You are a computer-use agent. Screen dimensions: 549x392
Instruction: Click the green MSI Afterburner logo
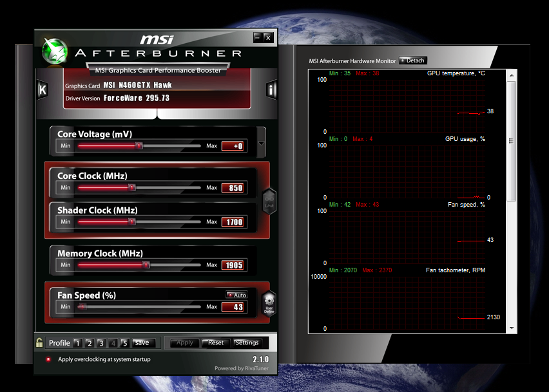click(x=55, y=50)
